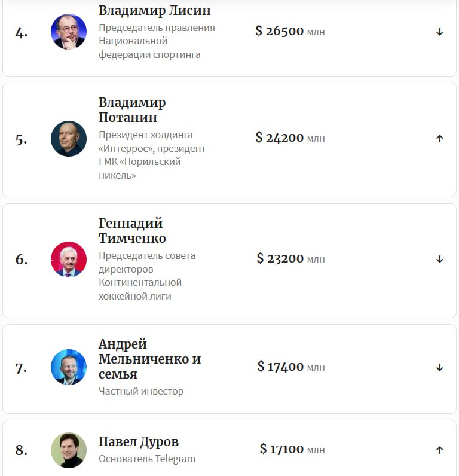Click the $ 26500 млн fortune value
Screen dimensions: 459x476
[290, 31]
